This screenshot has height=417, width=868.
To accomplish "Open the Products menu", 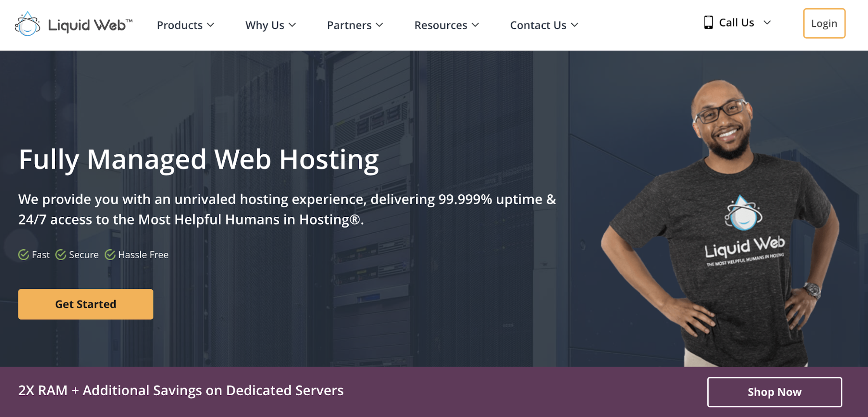I will coord(185,25).
